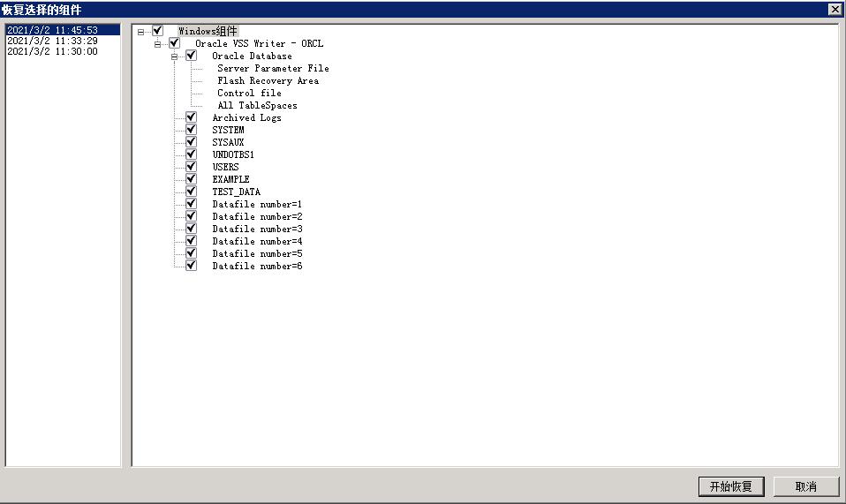Click the 取消 button
Viewport: 846px width, 504px height.
point(806,486)
